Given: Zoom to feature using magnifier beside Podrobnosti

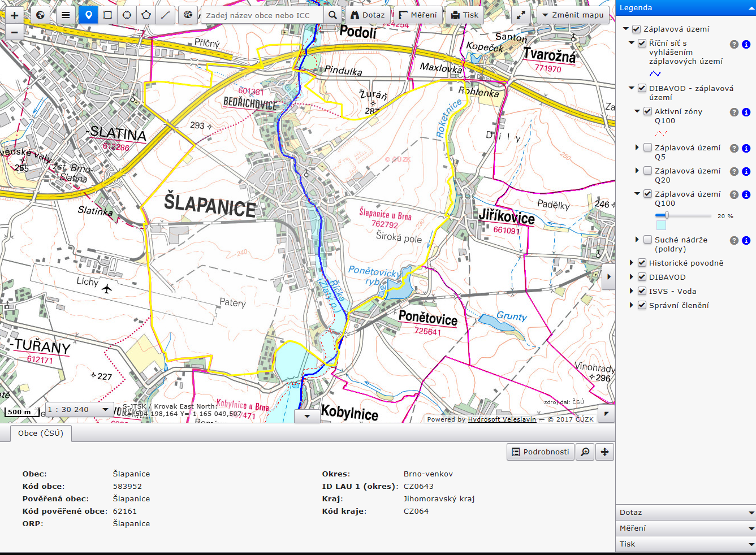Looking at the screenshot, I should pyautogui.click(x=585, y=452).
